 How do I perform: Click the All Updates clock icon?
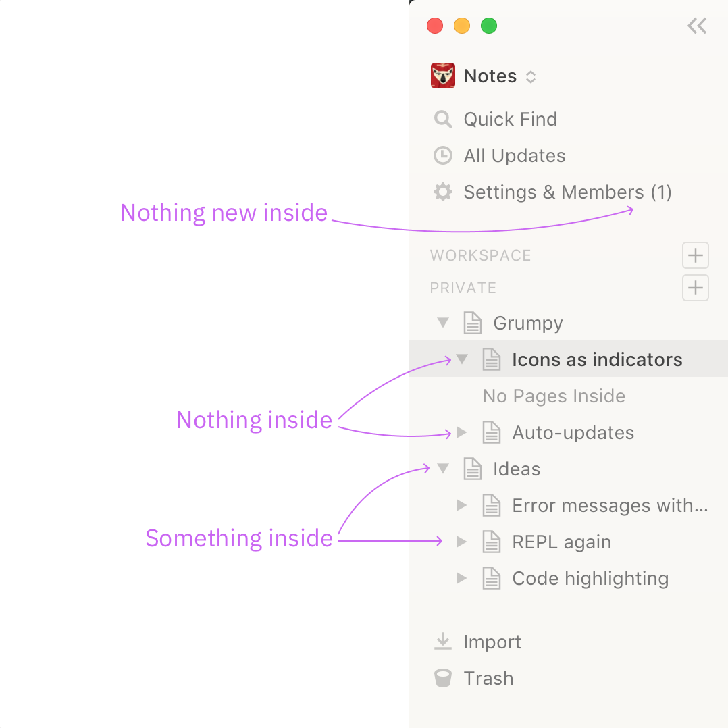click(x=442, y=155)
